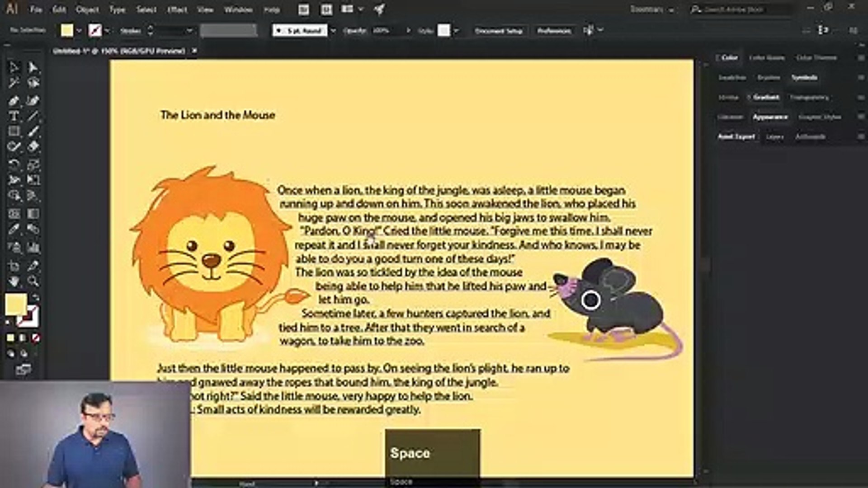This screenshot has width=868, height=488.
Task: Click the yellow fill color swatch
Action: 68,30
